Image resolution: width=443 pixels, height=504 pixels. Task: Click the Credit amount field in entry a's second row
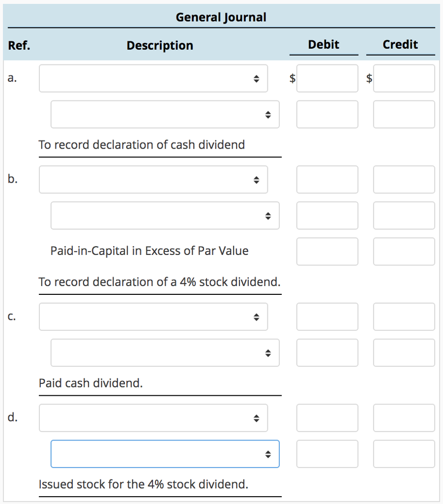404,114
